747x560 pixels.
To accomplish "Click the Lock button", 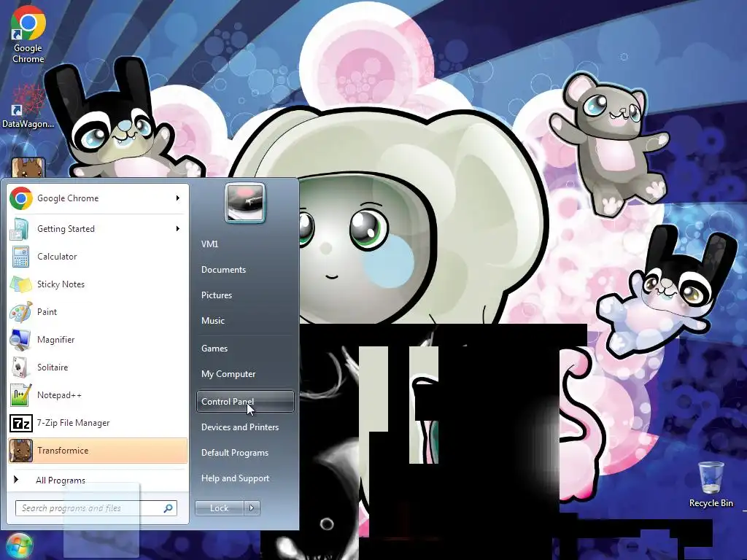I will point(219,508).
